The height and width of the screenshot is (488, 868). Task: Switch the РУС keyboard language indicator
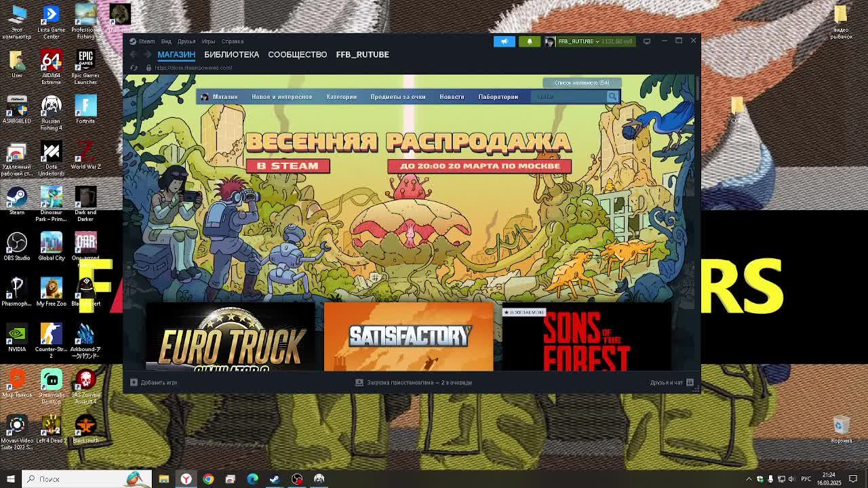(807, 479)
